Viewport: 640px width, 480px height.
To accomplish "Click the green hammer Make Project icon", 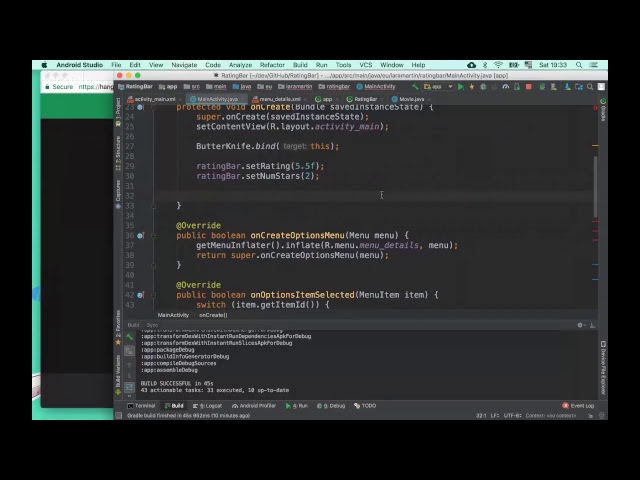I will [415, 87].
